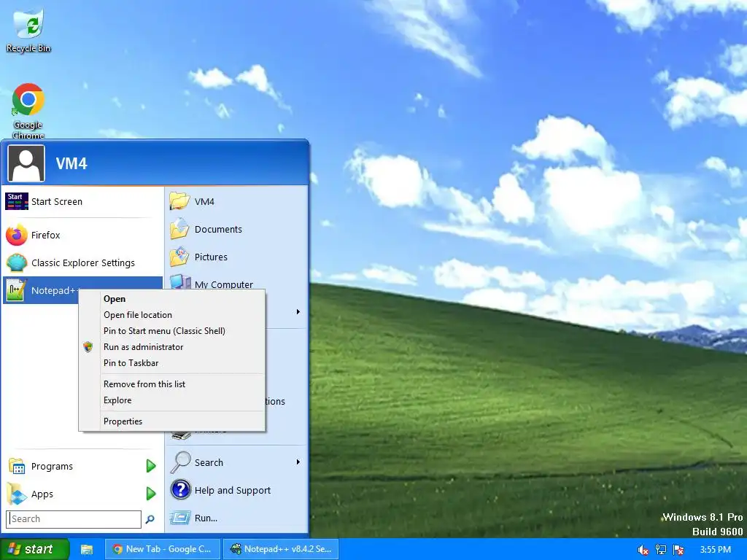The height and width of the screenshot is (560, 747).
Task: Click the green start button
Action: click(34, 550)
